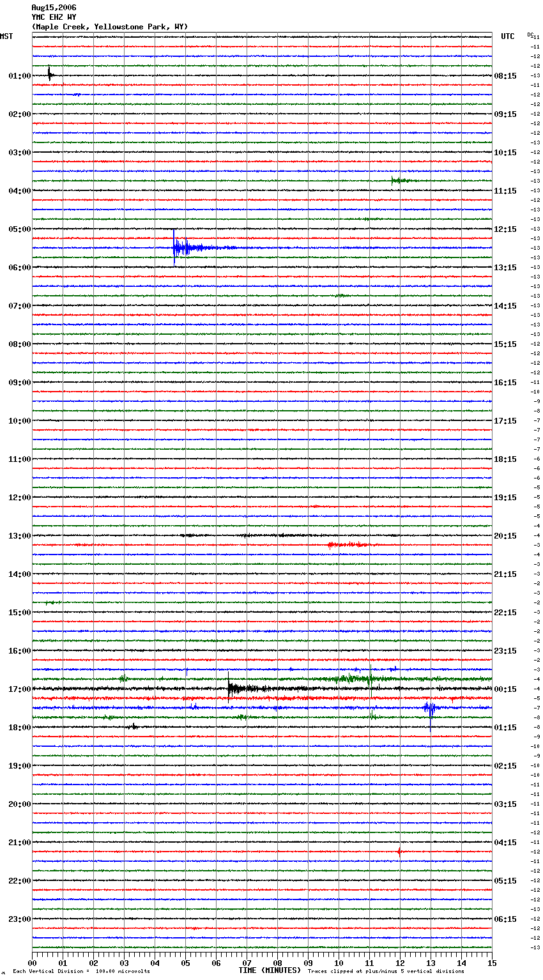Click the UTC column header

(x=508, y=36)
